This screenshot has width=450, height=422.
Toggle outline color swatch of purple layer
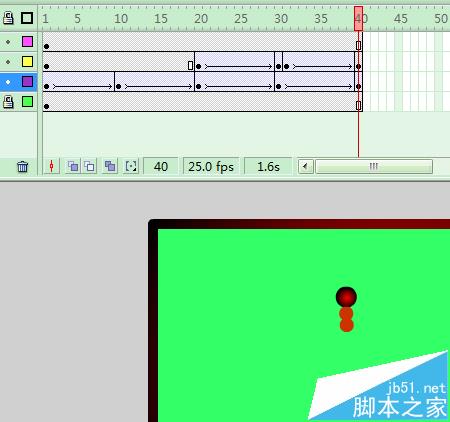pyautogui.click(x=27, y=82)
